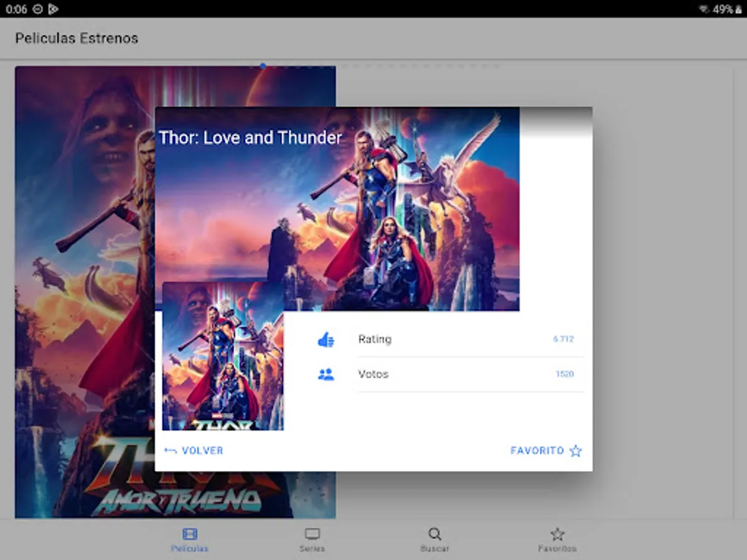Click the thumbs-up Rating icon
Viewport: 747px width, 560px height.
[326, 340]
